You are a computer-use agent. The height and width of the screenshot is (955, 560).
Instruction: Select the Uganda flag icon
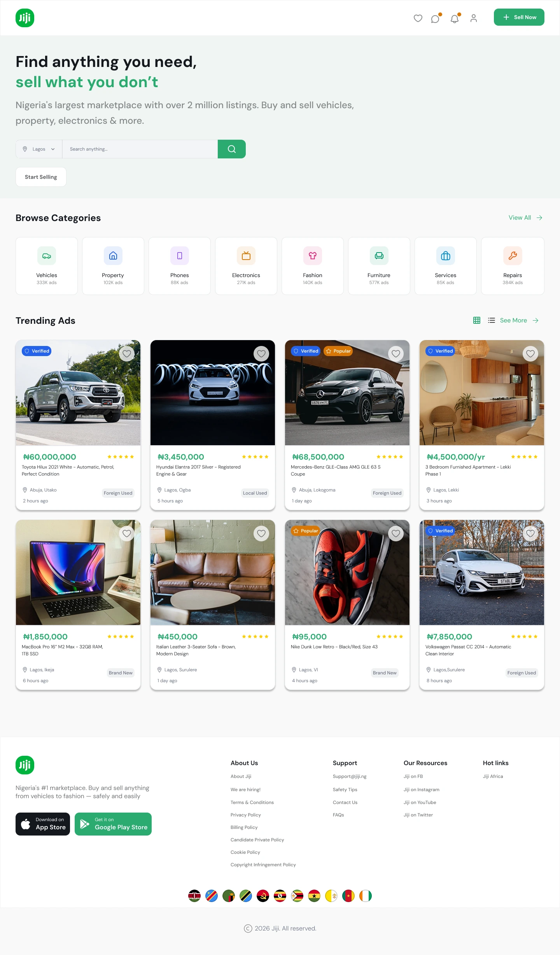pos(280,896)
